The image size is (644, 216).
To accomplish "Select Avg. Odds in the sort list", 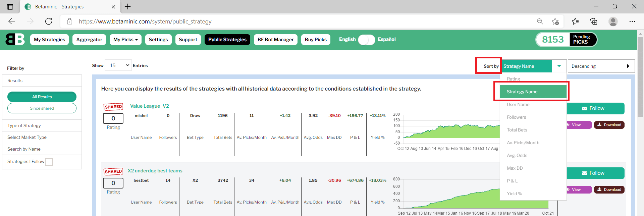I will (533, 155).
